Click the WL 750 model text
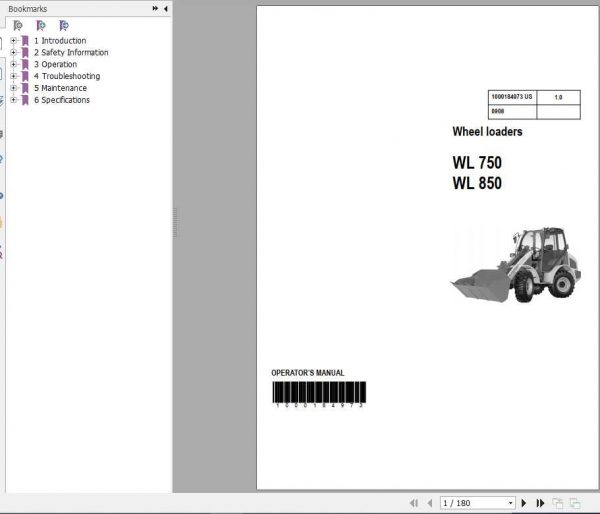 (x=477, y=163)
